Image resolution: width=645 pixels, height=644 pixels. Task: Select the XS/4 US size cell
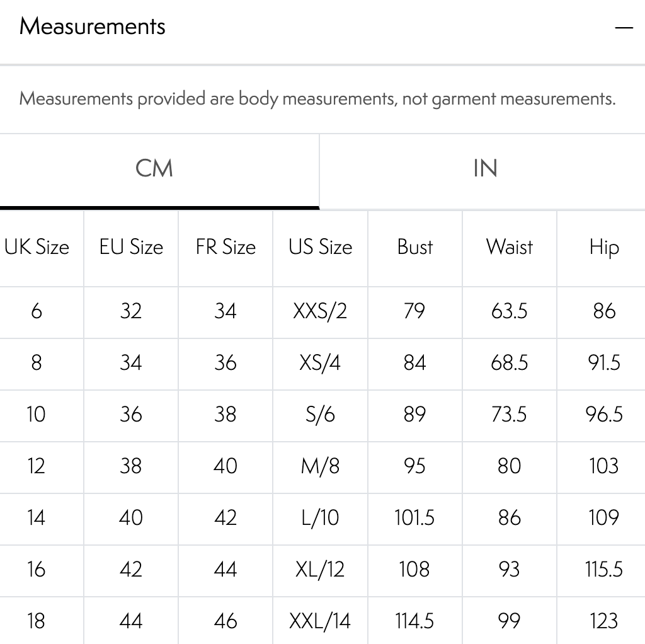(x=320, y=363)
